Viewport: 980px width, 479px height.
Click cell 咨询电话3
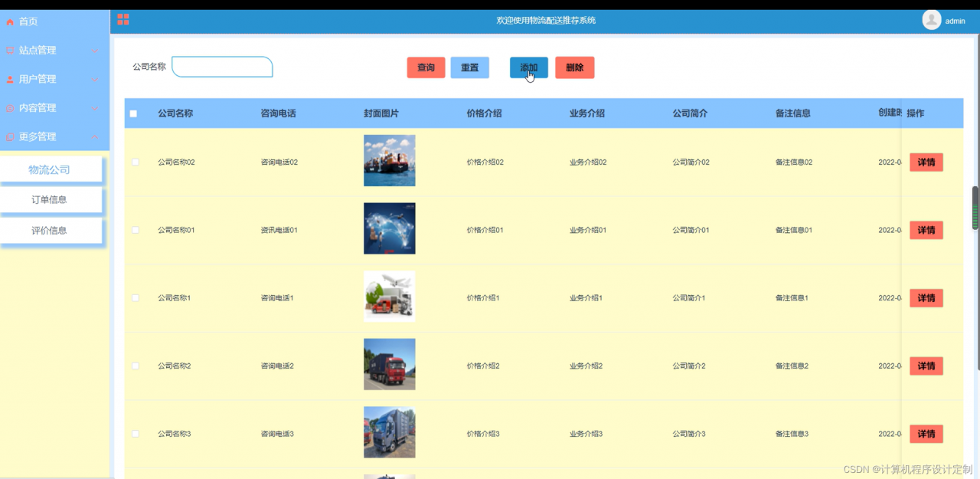[x=277, y=434]
